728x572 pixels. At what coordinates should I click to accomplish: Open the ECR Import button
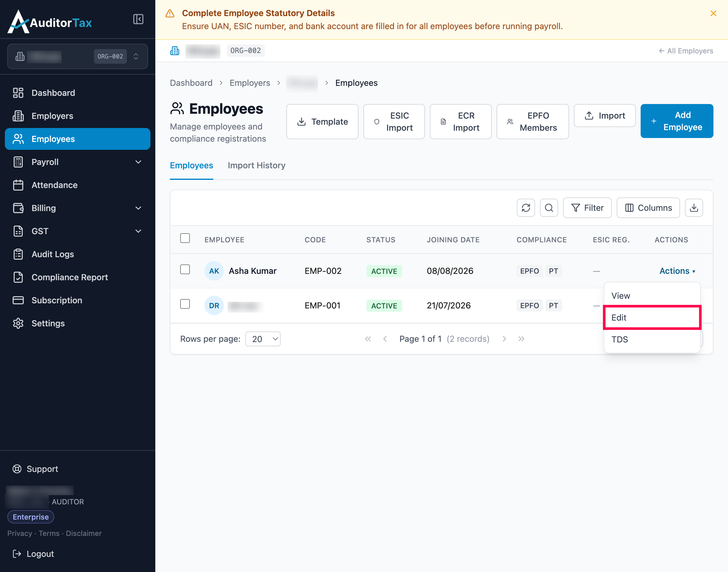coord(460,122)
